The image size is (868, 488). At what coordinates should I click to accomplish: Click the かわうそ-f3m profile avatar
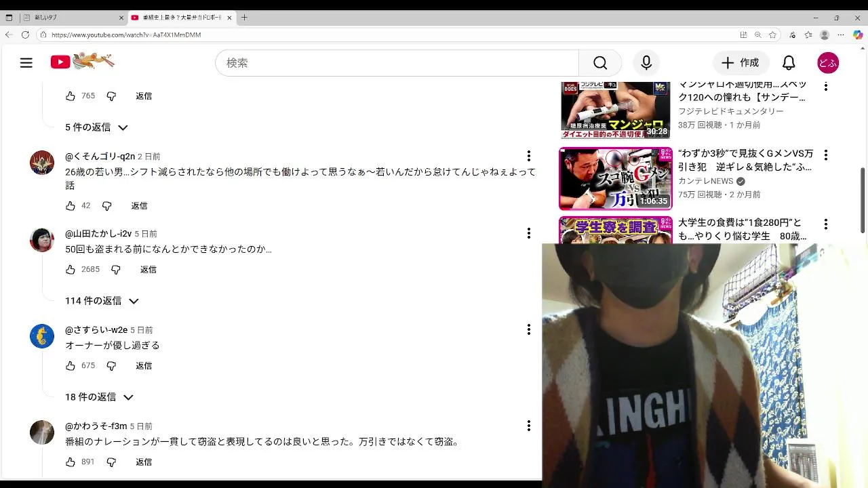point(42,432)
